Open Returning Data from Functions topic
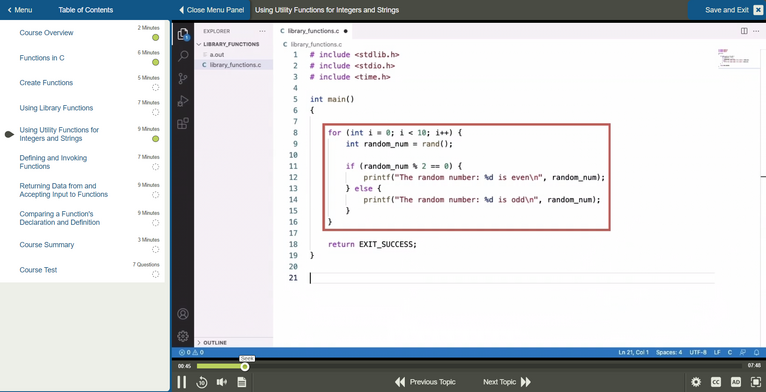766x392 pixels. point(64,190)
